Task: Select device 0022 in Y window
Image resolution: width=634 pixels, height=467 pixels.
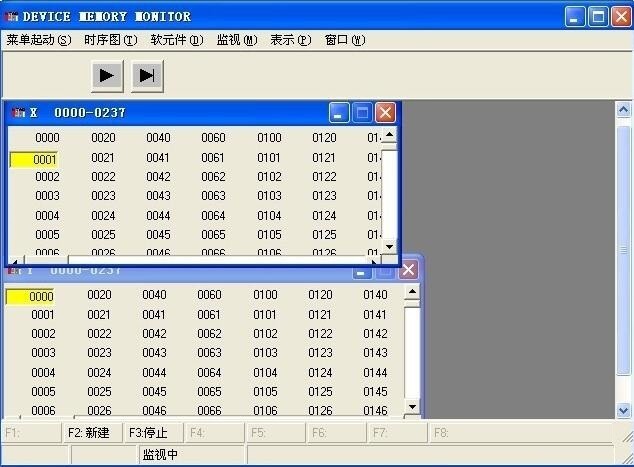Action: 99,334
